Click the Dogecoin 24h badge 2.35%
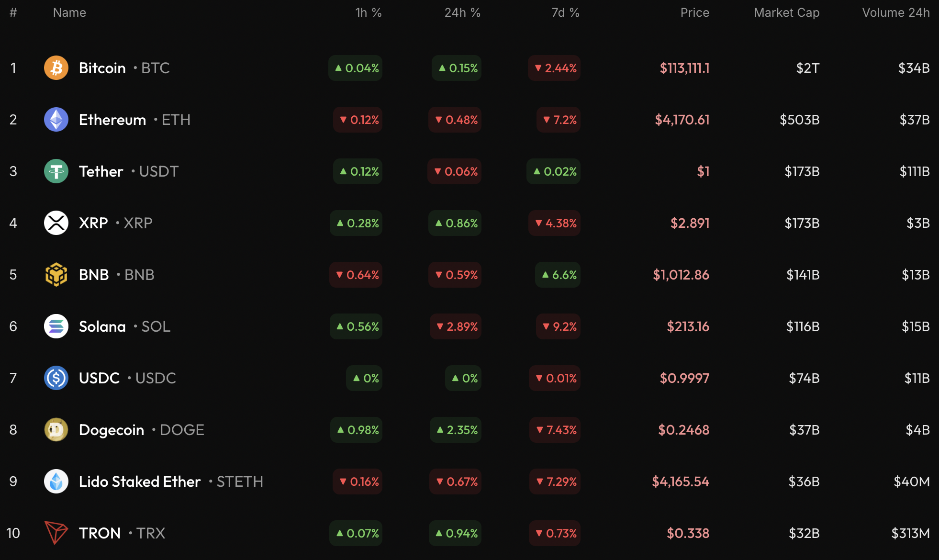This screenshot has width=939, height=560. (456, 430)
